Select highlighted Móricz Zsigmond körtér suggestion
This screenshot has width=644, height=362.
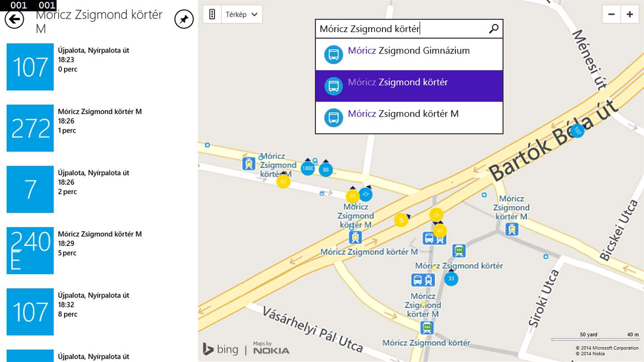409,85
